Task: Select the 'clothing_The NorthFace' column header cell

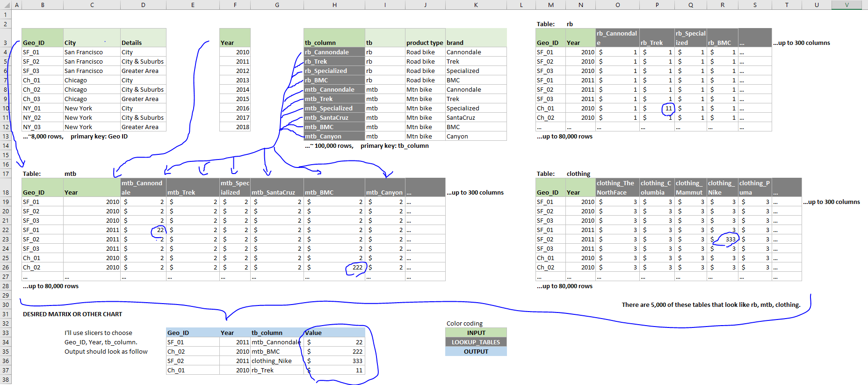Action: 617,188
